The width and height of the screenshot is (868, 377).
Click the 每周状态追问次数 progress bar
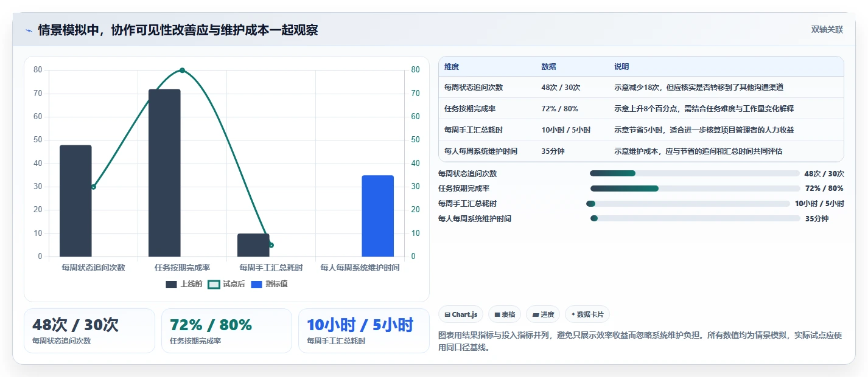tap(695, 173)
